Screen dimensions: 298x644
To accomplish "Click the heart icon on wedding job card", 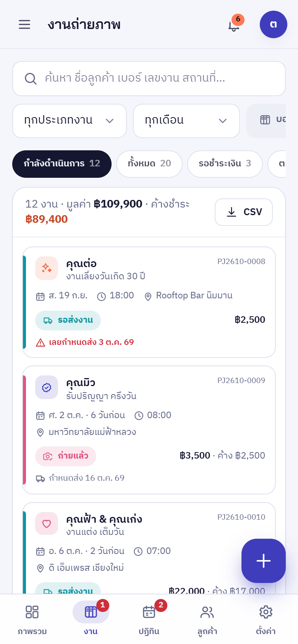I will pyautogui.click(x=47, y=524).
